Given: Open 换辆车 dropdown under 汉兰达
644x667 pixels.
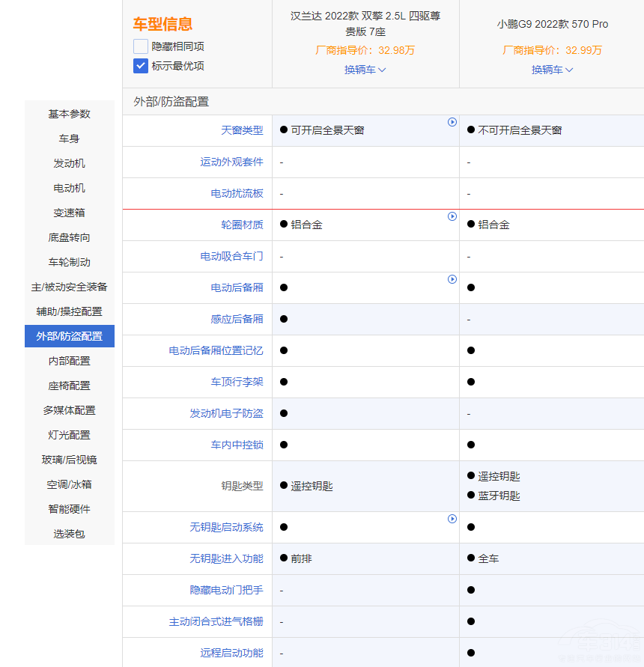Looking at the screenshot, I should (365, 70).
